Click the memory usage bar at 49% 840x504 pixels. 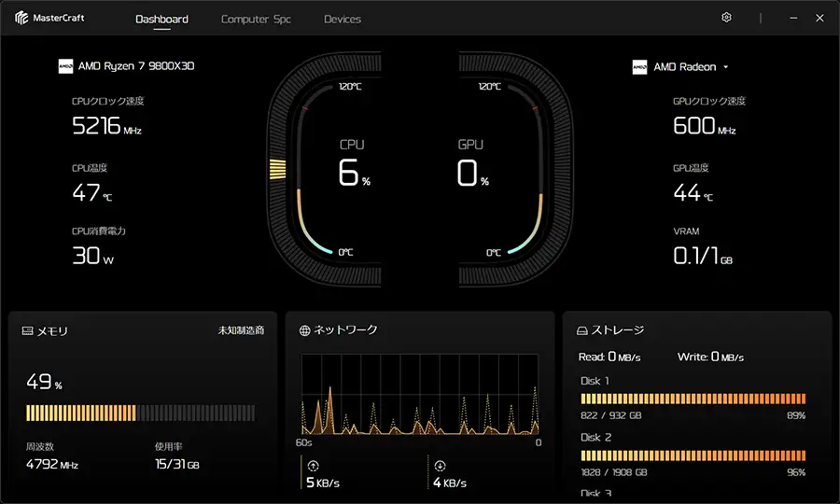pos(140,413)
